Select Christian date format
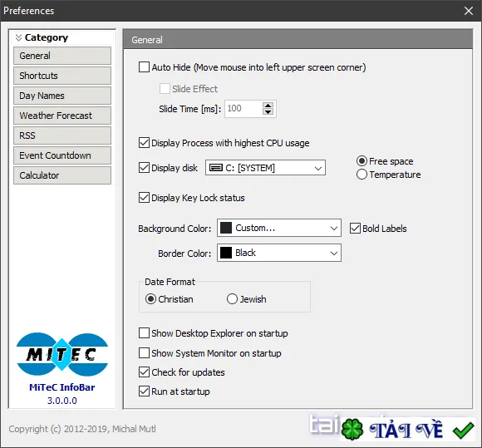The width and height of the screenshot is (482, 448). click(x=150, y=299)
